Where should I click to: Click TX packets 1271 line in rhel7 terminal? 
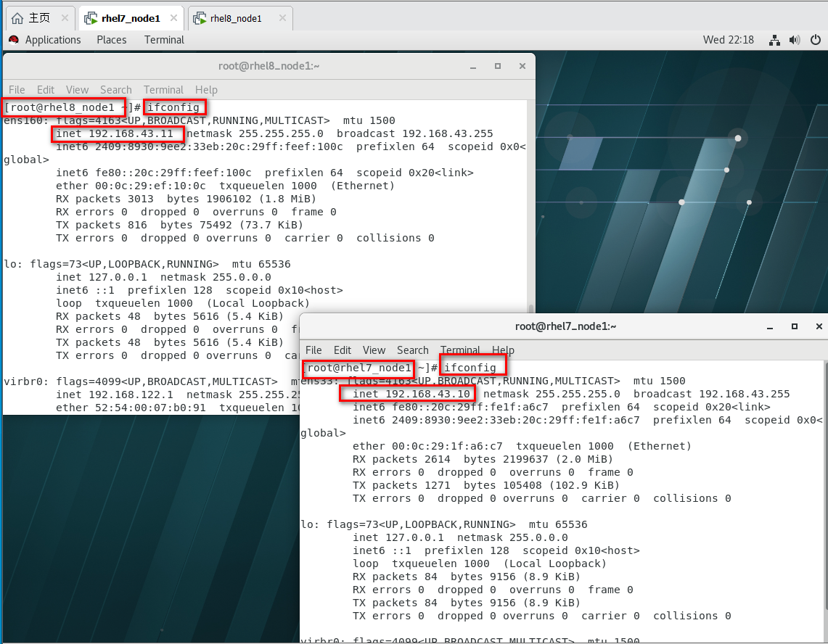click(486, 485)
